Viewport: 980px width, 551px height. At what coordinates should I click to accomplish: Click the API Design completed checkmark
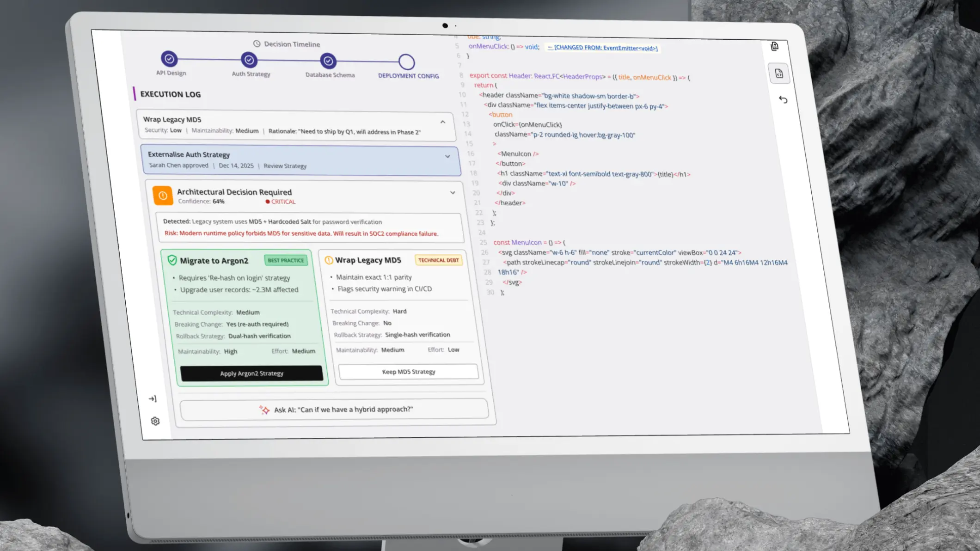click(x=169, y=59)
